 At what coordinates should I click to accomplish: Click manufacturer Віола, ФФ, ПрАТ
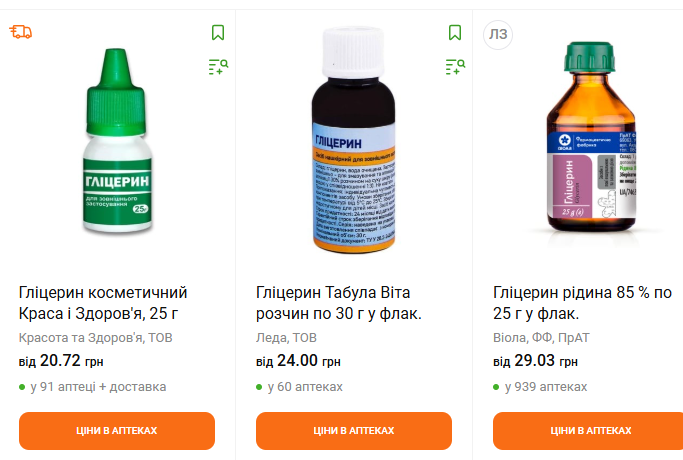coord(541,338)
